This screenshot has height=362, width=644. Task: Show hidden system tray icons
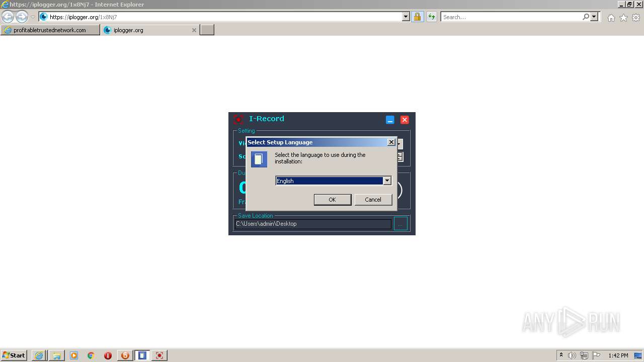pos(561,355)
